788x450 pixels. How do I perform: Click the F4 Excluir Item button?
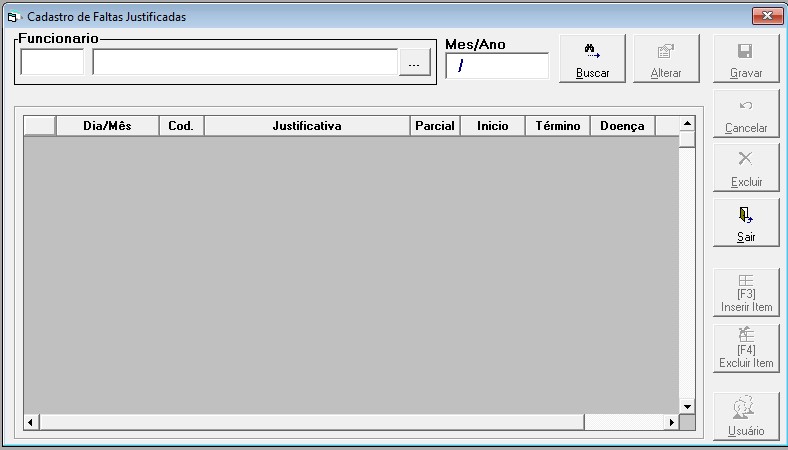[x=746, y=348]
